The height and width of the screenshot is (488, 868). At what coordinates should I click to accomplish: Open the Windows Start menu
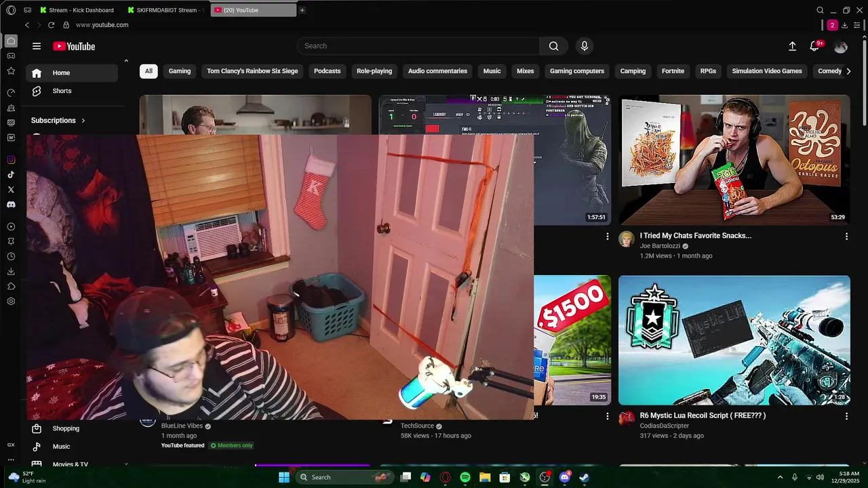click(x=284, y=477)
